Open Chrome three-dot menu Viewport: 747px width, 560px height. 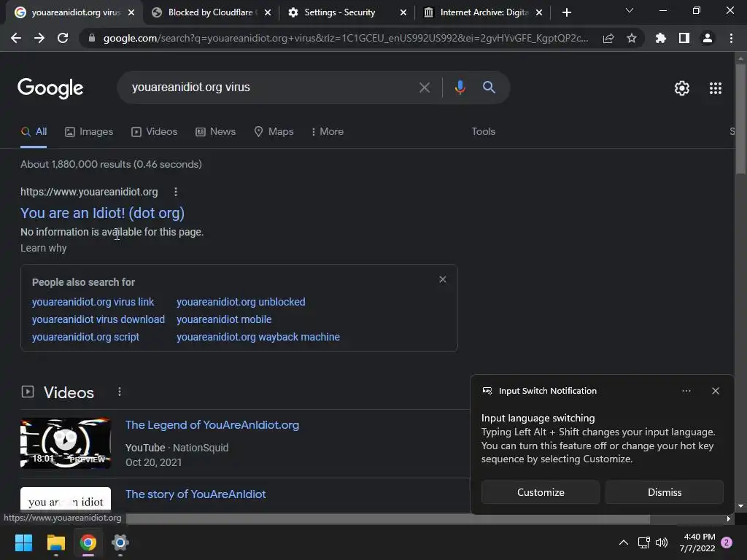pyautogui.click(x=731, y=38)
